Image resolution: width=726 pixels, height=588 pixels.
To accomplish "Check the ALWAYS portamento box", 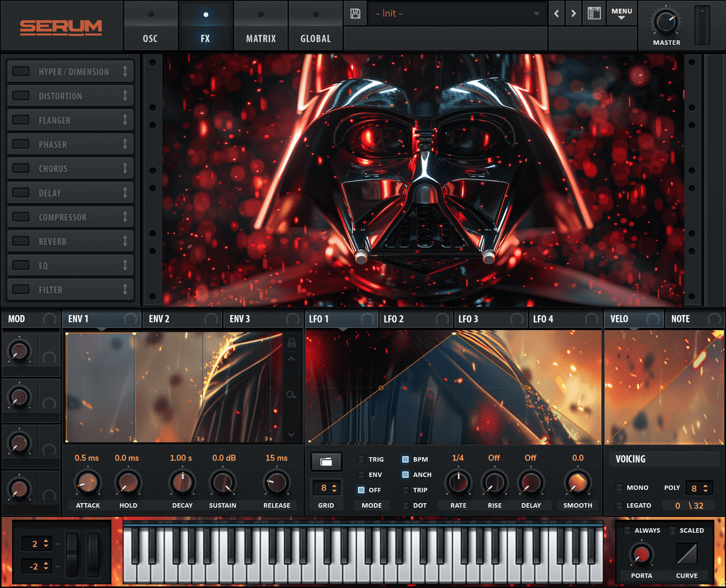I will 627,530.
